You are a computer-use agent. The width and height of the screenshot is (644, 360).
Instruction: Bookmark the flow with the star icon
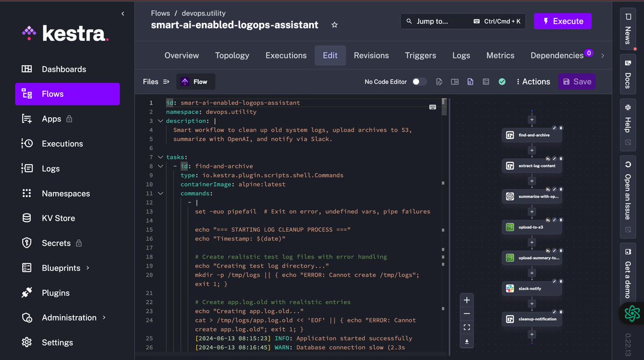(334, 25)
